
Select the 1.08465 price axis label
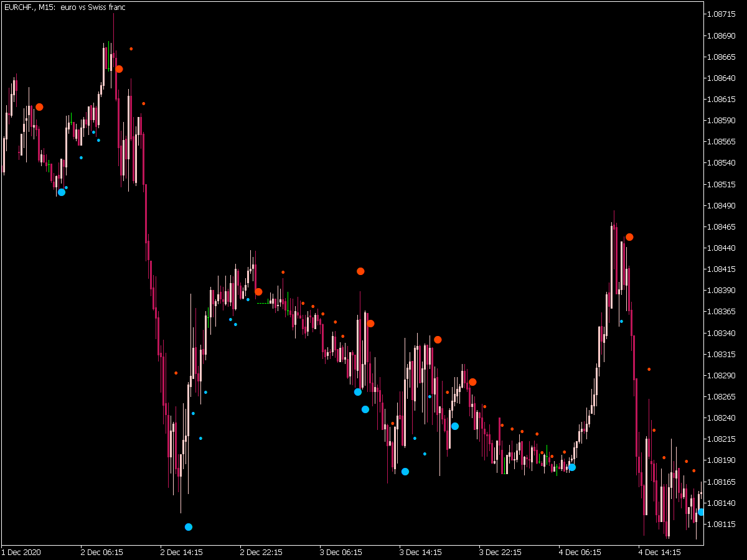722,226
